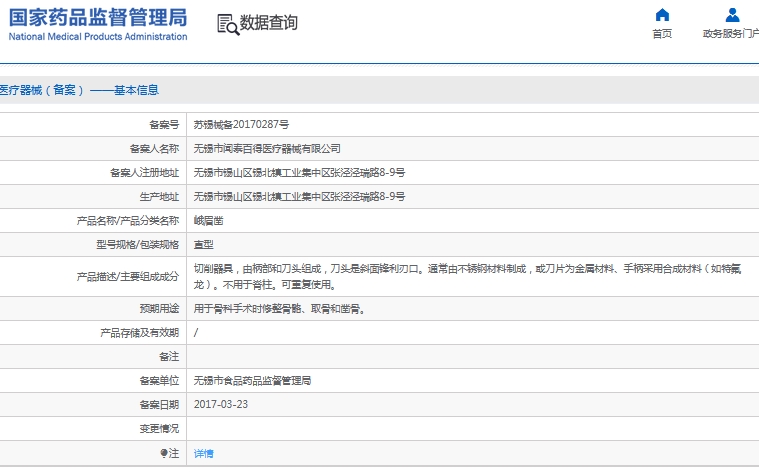The width and height of the screenshot is (759, 472).
Task: Select the value 苏锡械备20170287号
Action: (241, 124)
